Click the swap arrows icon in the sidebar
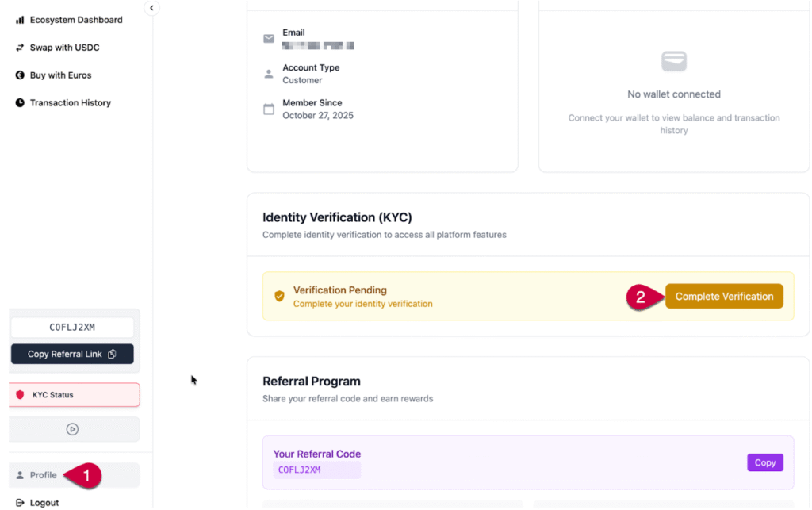812x510 pixels. pyautogui.click(x=20, y=48)
